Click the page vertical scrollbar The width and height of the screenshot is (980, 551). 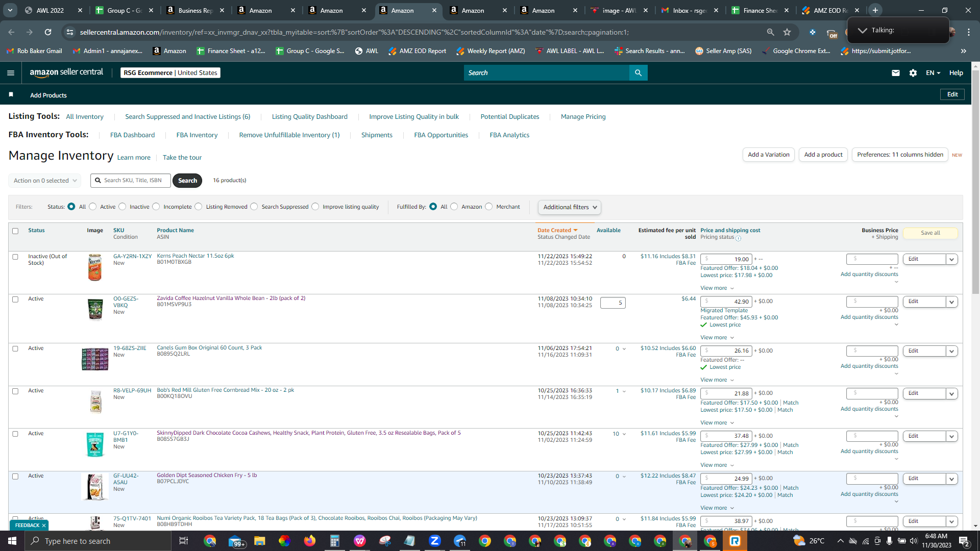tap(975, 181)
